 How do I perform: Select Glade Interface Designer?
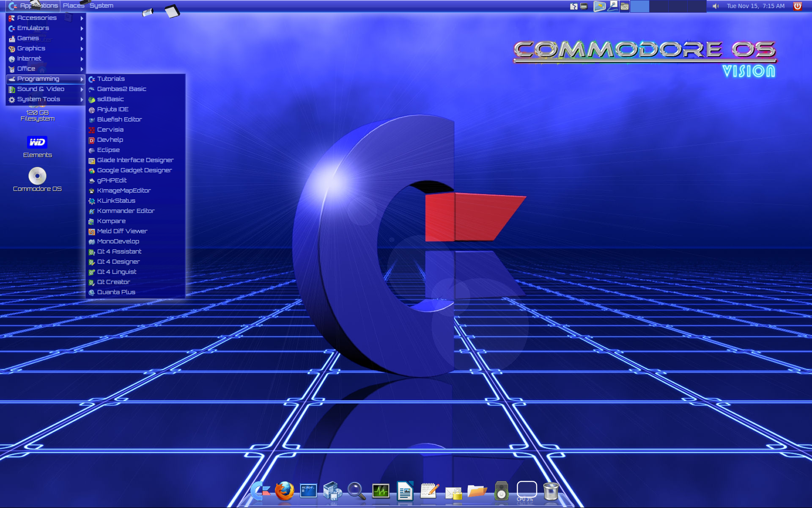(135, 160)
